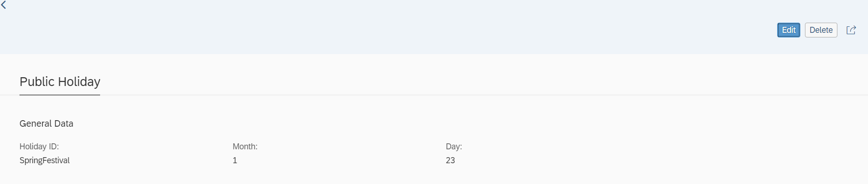The image size is (868, 184).
Task: Select the Month value 1
Action: coord(235,160)
